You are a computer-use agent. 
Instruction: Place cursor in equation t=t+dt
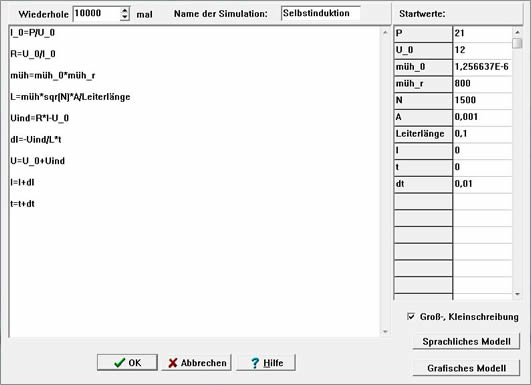(22, 204)
